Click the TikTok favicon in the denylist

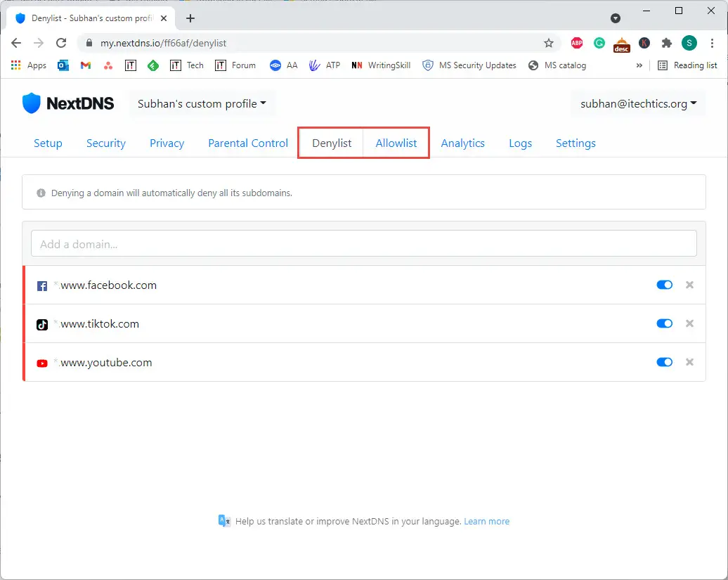(42, 325)
